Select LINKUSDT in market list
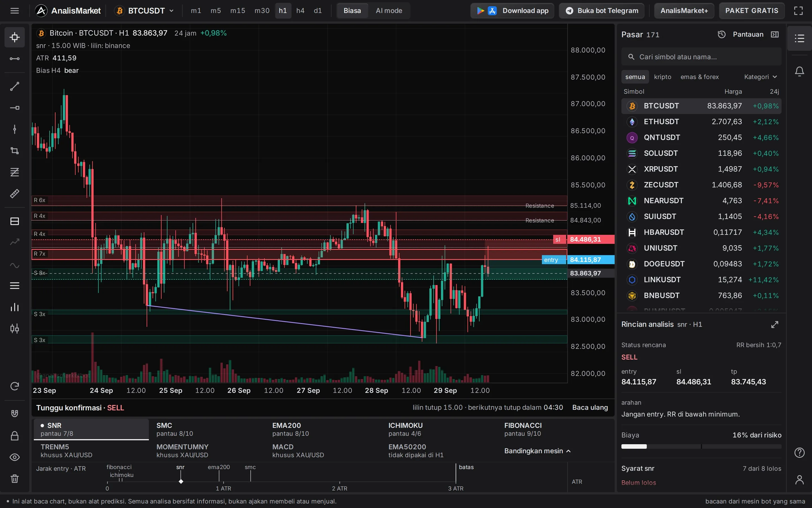The image size is (812, 508). coord(701,280)
